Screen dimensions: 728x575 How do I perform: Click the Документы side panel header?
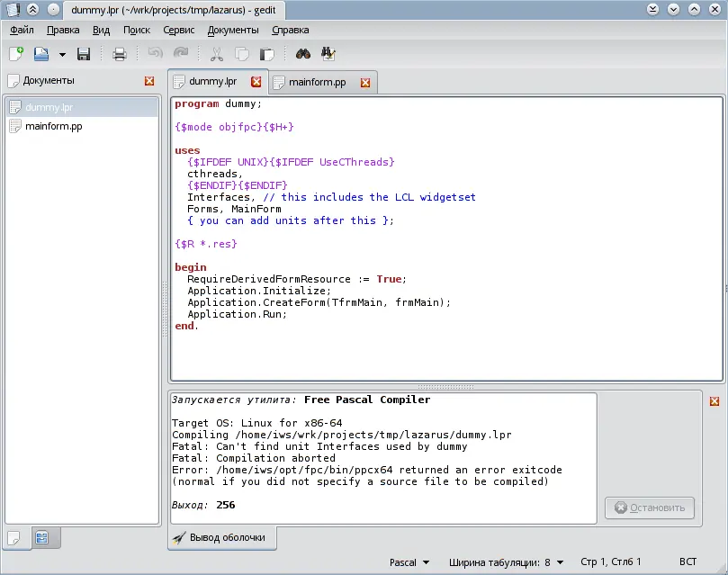click(x=49, y=81)
